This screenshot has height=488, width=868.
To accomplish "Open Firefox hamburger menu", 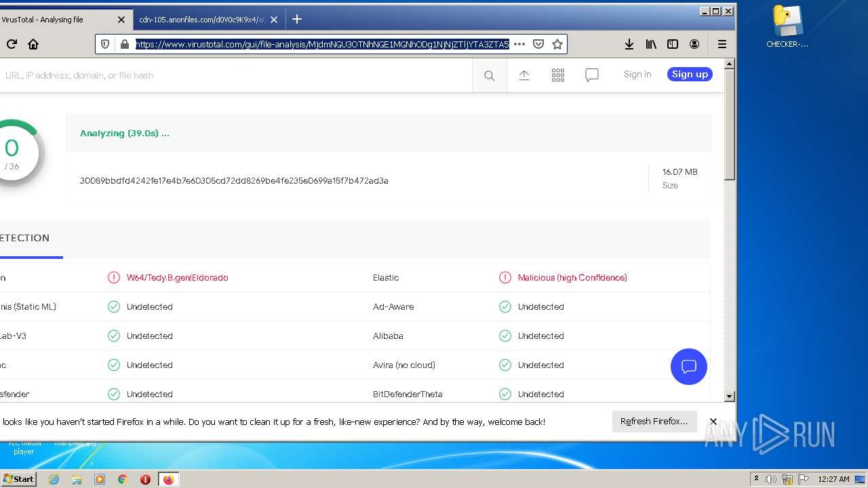I will pyautogui.click(x=722, y=44).
